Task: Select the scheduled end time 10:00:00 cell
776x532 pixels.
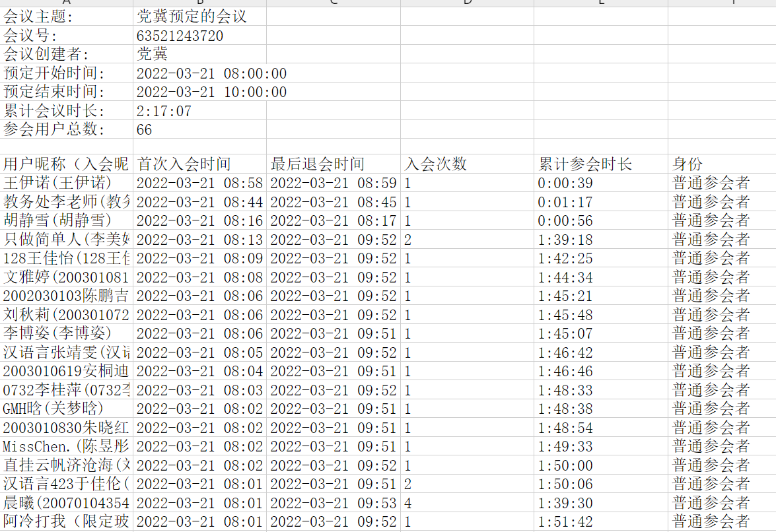Action: click(x=200, y=92)
